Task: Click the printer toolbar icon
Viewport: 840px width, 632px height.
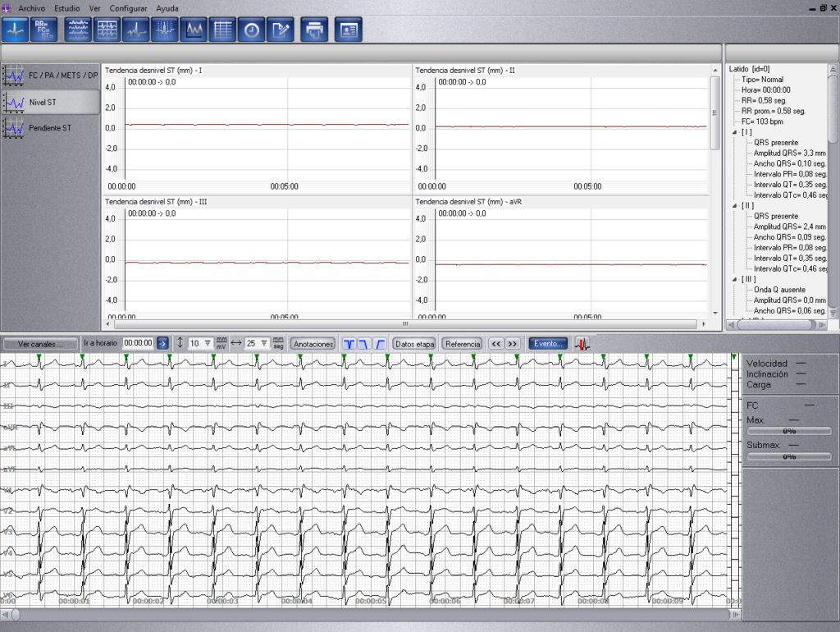Action: click(x=314, y=30)
